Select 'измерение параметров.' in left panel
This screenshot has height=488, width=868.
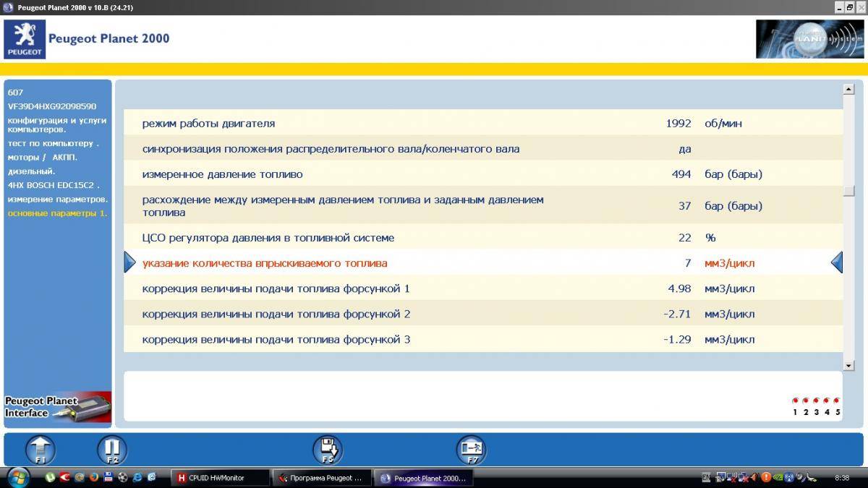coord(58,199)
